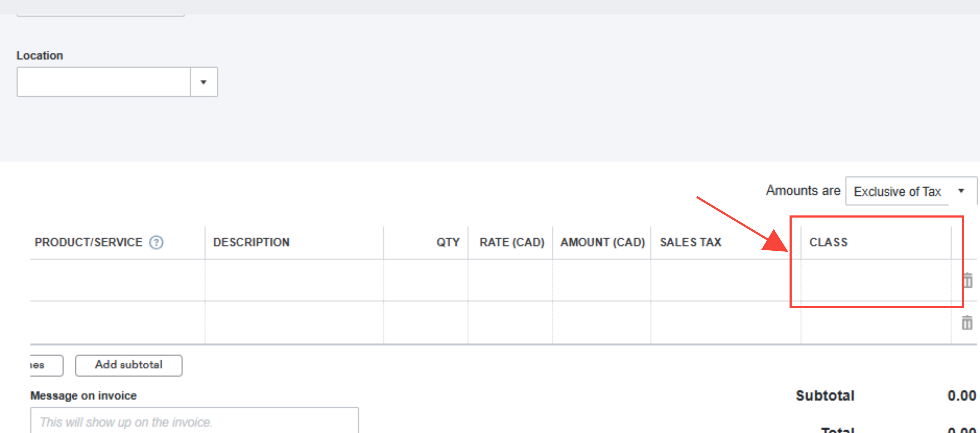
Task: Open first row Sales Tax cell
Action: pyautogui.click(x=726, y=280)
